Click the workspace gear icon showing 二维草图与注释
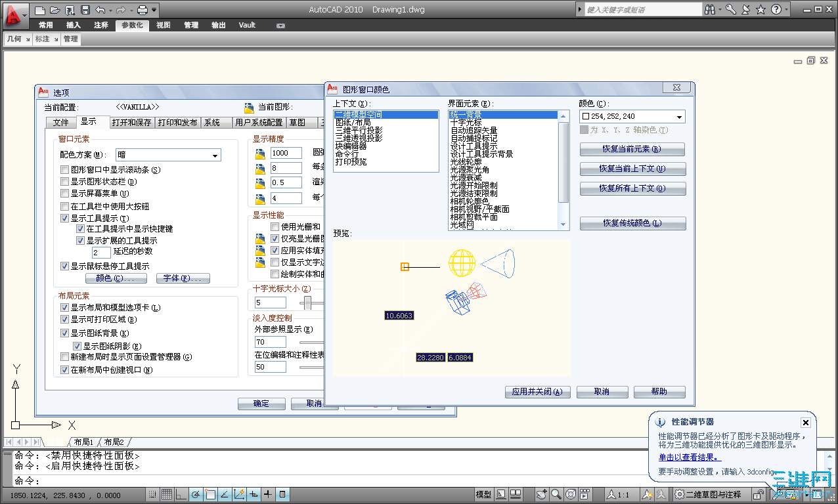This screenshot has height=504, width=838. coord(681,494)
